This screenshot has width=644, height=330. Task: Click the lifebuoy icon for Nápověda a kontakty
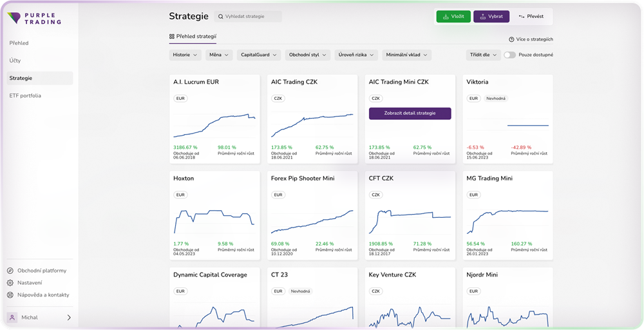click(x=10, y=295)
